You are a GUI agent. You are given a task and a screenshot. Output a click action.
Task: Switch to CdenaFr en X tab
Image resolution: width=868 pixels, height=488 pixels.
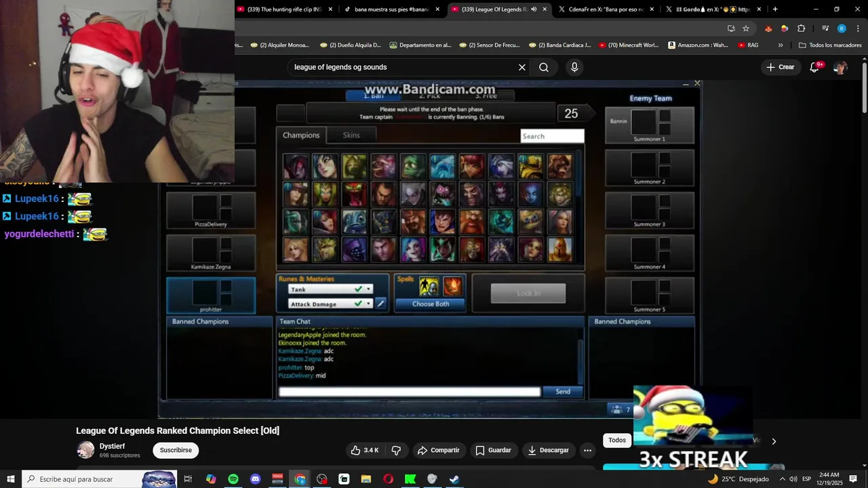click(606, 9)
